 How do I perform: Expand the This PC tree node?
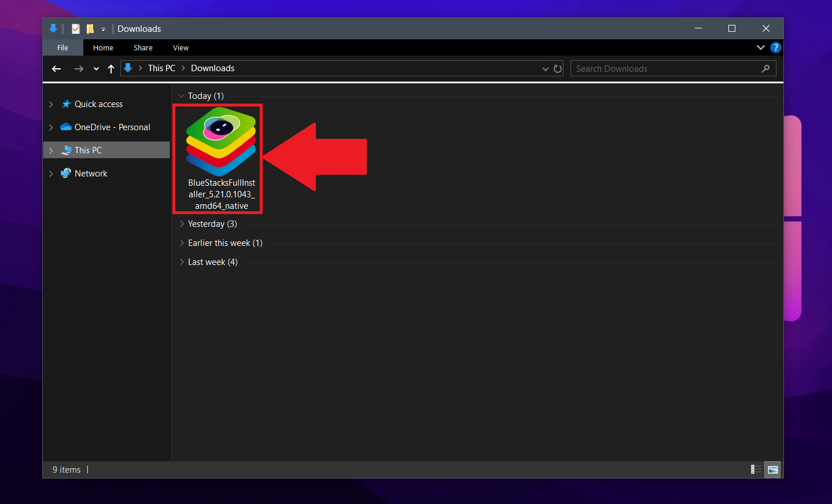(51, 150)
